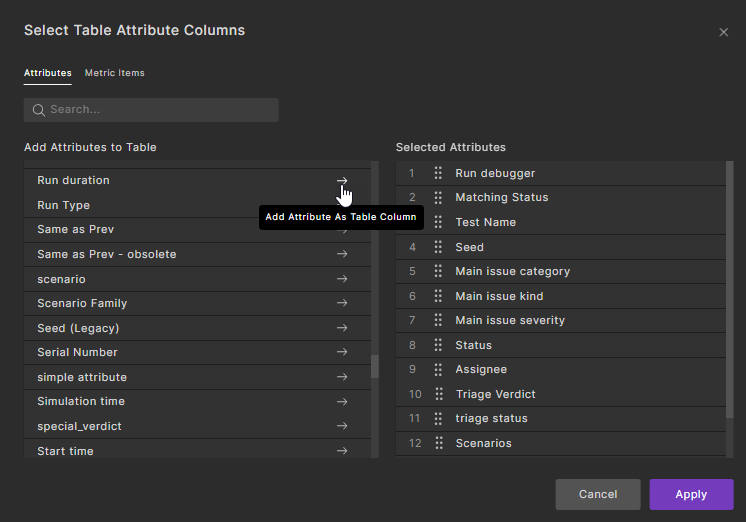Switch to the Metric Items tab
The width and height of the screenshot is (746, 522).
[114, 73]
